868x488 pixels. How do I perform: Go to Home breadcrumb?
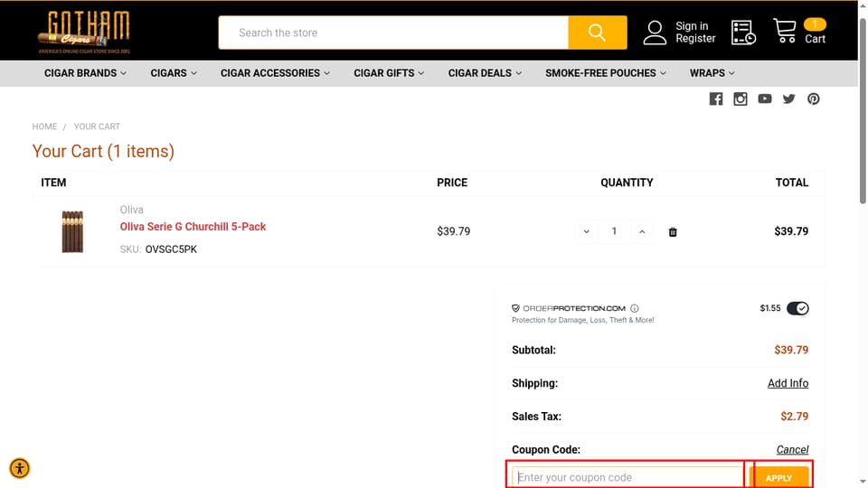click(44, 127)
